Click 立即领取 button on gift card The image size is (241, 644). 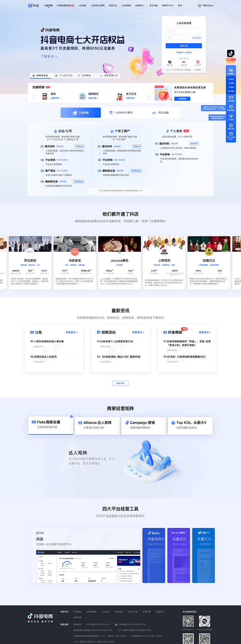pos(182,99)
